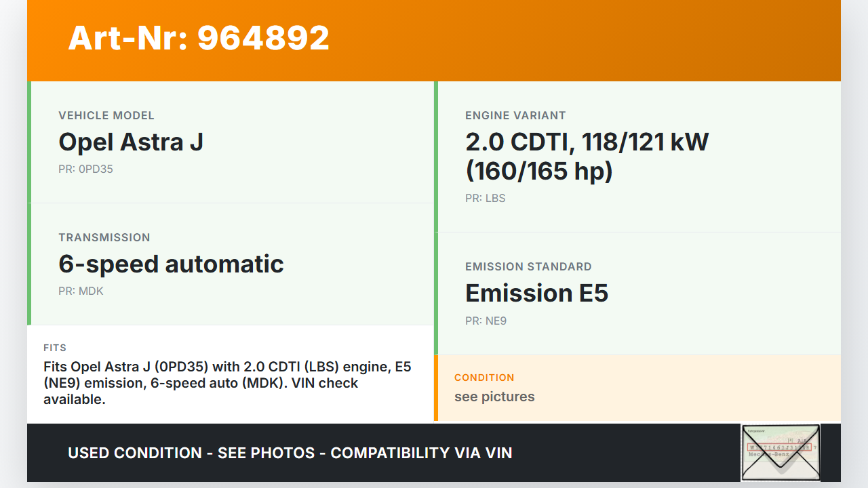
Task: Click the FITS compatibility description paragraph
Action: [227, 383]
